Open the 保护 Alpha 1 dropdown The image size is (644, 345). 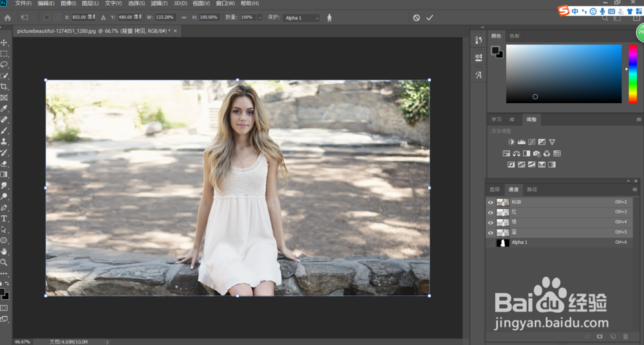(302, 17)
